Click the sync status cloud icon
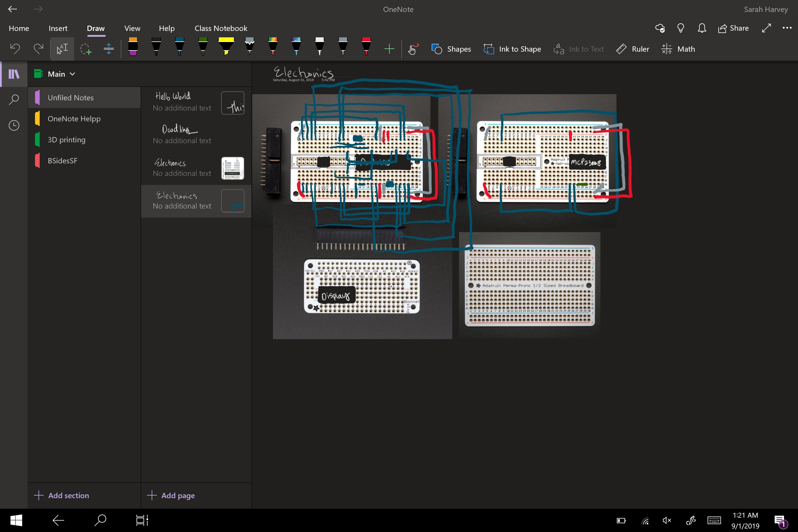This screenshot has height=532, width=798. (x=660, y=28)
